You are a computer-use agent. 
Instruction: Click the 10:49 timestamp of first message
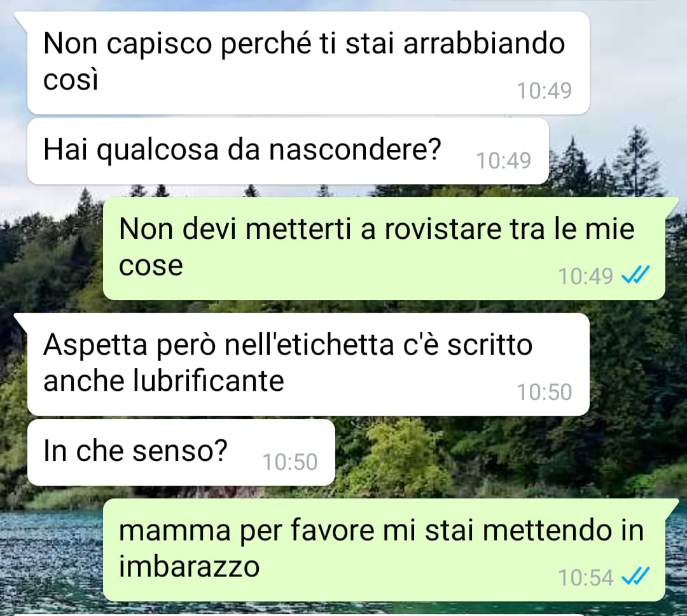[544, 90]
